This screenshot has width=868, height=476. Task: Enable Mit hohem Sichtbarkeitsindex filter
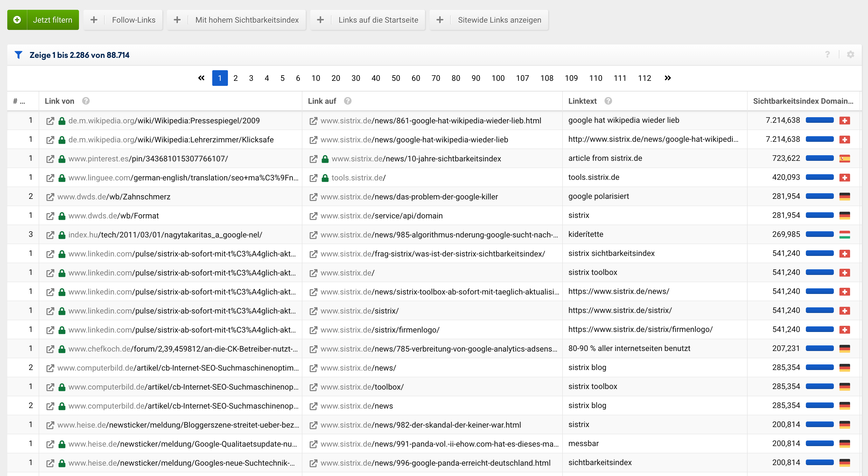point(236,20)
